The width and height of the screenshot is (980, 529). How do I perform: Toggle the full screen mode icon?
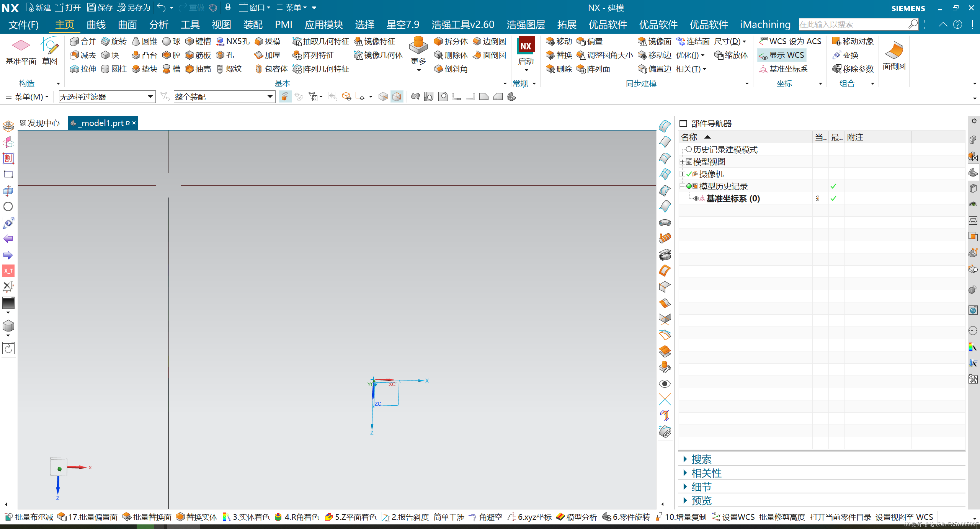[928, 24]
